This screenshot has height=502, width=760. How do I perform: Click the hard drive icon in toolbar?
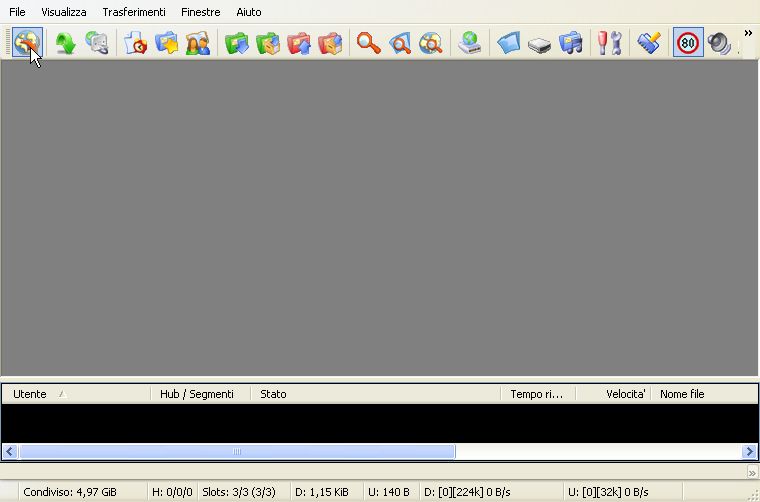[x=540, y=44]
